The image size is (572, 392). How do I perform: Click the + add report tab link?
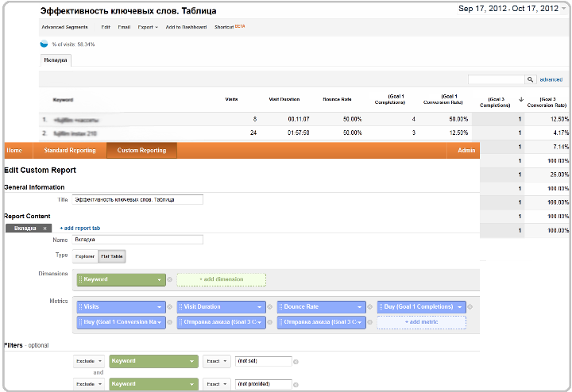tap(80, 228)
